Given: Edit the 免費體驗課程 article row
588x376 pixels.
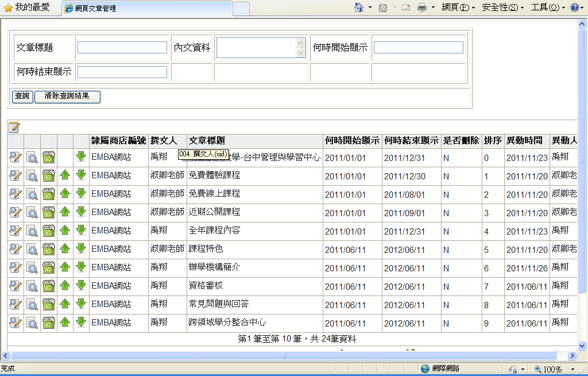Looking at the screenshot, I should [16, 176].
